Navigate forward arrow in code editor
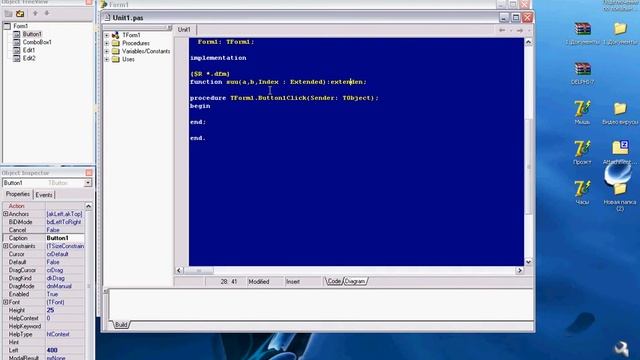 point(520,30)
